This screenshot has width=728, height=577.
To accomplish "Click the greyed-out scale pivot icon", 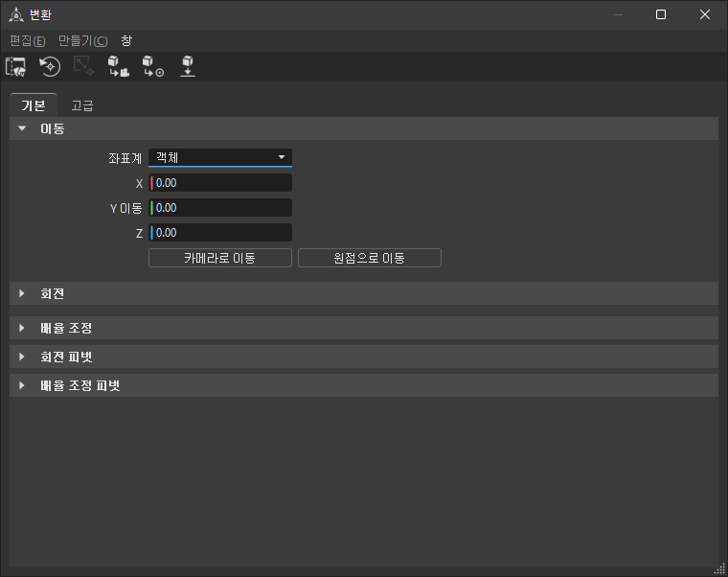I will pyautogui.click(x=83, y=66).
